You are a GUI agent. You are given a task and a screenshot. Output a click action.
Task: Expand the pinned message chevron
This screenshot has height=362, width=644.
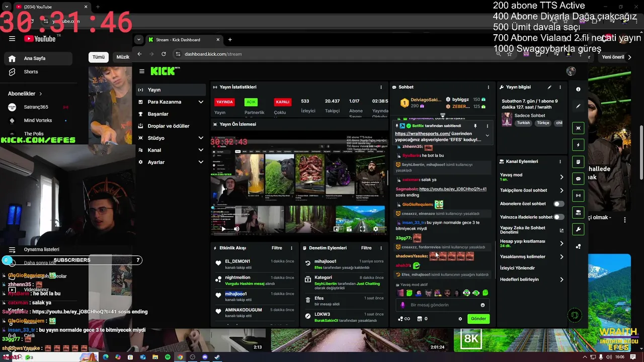click(x=487, y=135)
